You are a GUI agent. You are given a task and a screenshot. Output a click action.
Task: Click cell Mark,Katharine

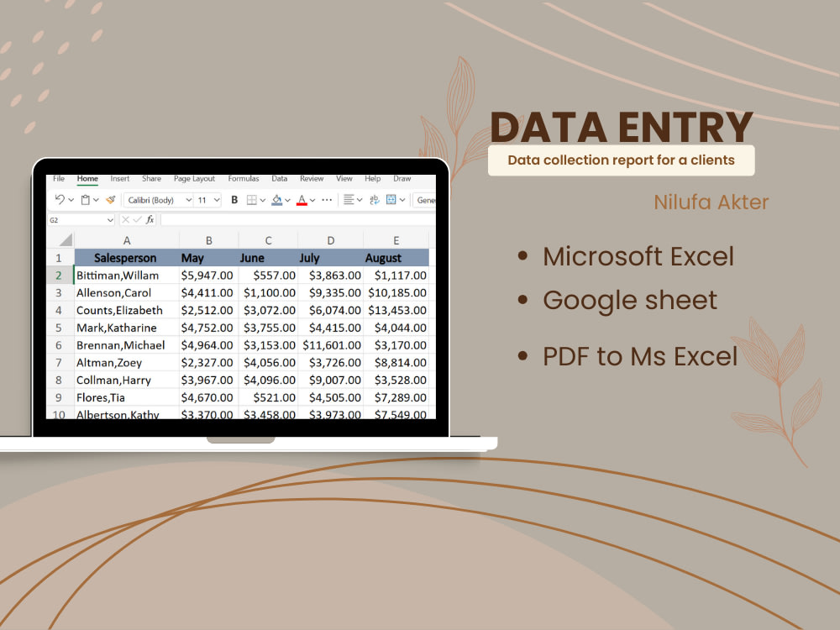[x=127, y=328]
